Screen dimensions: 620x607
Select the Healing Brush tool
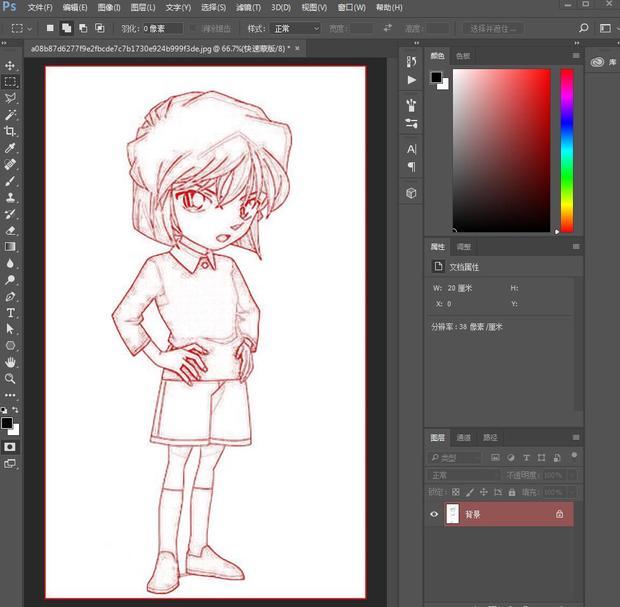pyautogui.click(x=10, y=164)
